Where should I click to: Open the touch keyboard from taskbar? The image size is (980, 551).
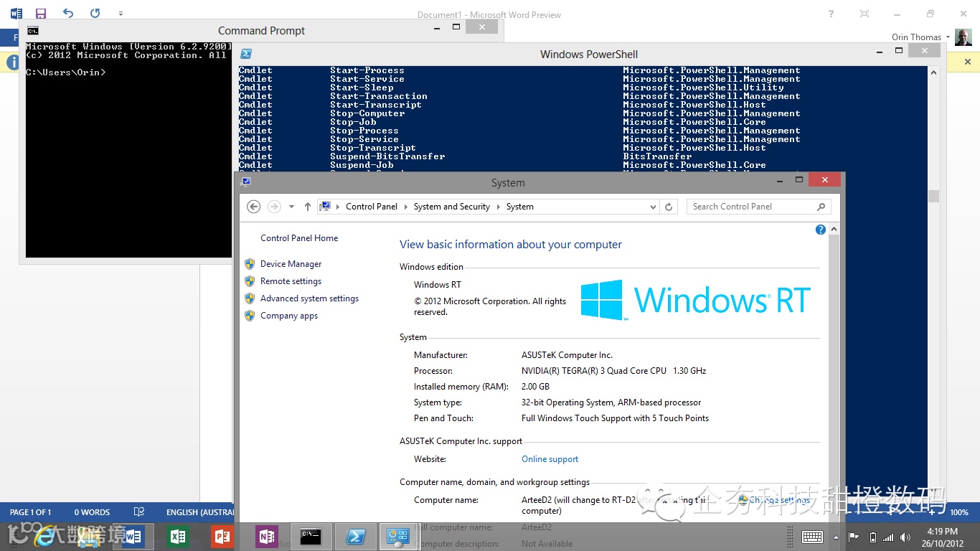click(x=812, y=537)
